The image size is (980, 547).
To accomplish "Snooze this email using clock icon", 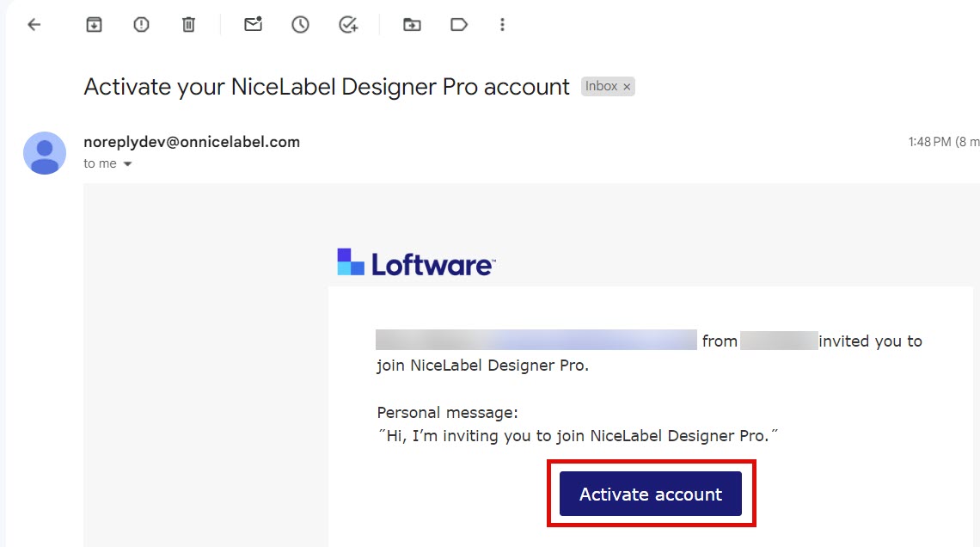I will [x=300, y=25].
